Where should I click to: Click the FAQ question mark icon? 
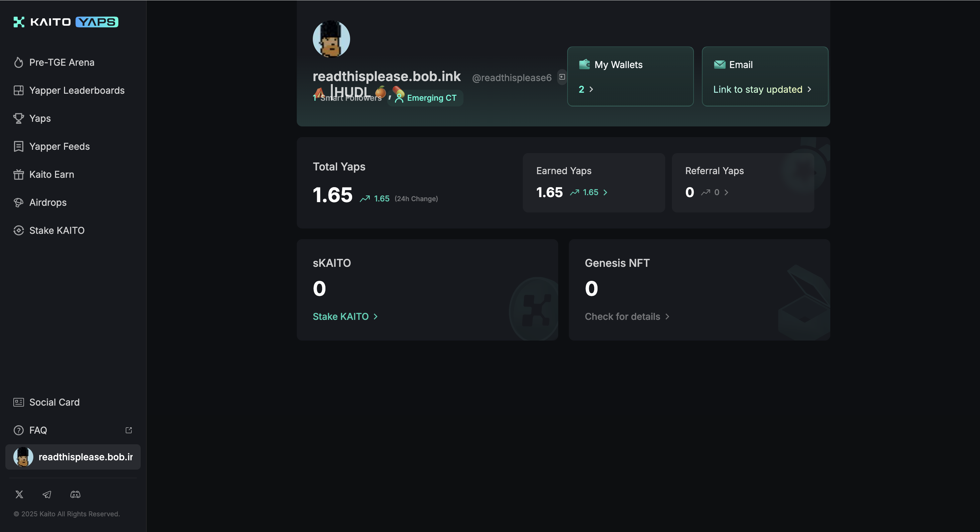point(19,430)
